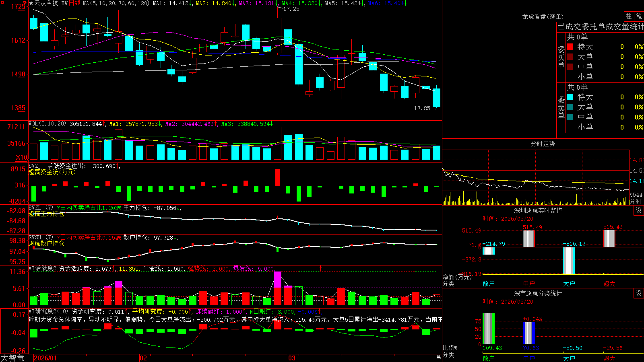Click the star icon before 云从科技-UW
The image size is (644, 362).
31,3
